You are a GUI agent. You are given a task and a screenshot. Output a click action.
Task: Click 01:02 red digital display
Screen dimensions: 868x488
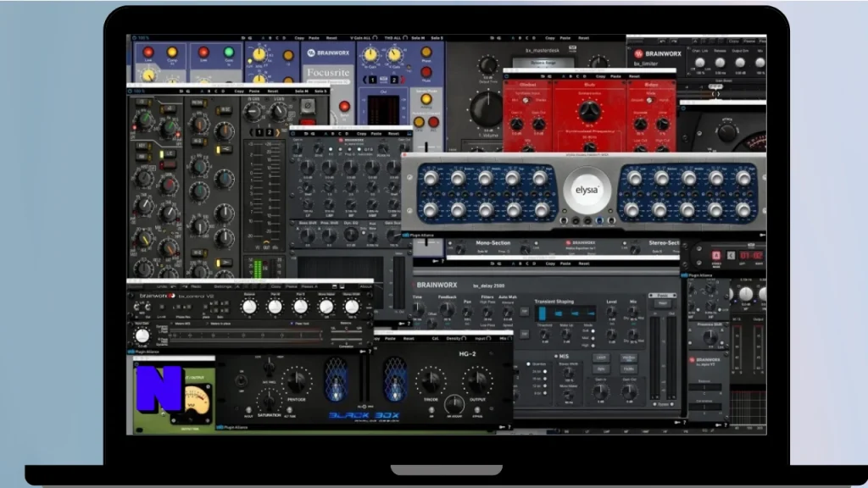tap(751, 256)
